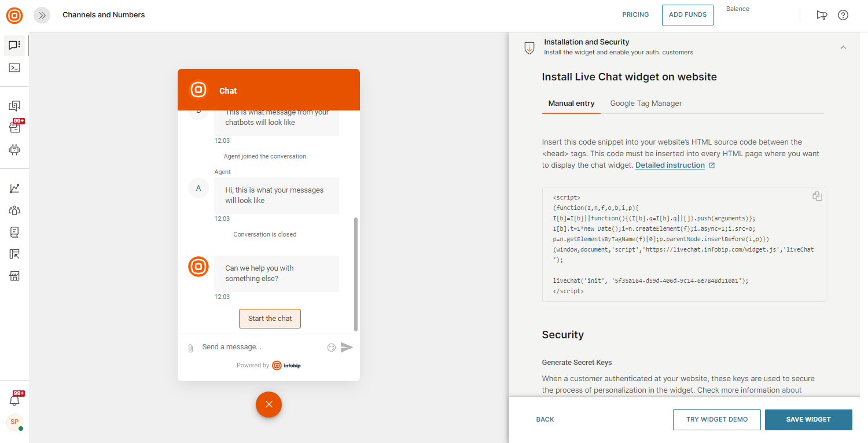The width and height of the screenshot is (868, 443).
Task: Open the people icon in sidebar
Action: click(x=14, y=211)
